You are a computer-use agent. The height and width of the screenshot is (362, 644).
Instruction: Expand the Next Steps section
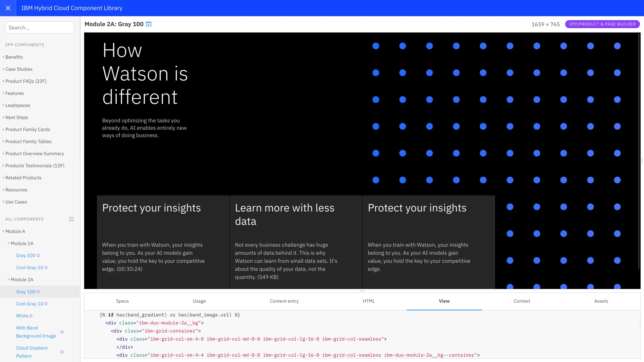click(17, 117)
